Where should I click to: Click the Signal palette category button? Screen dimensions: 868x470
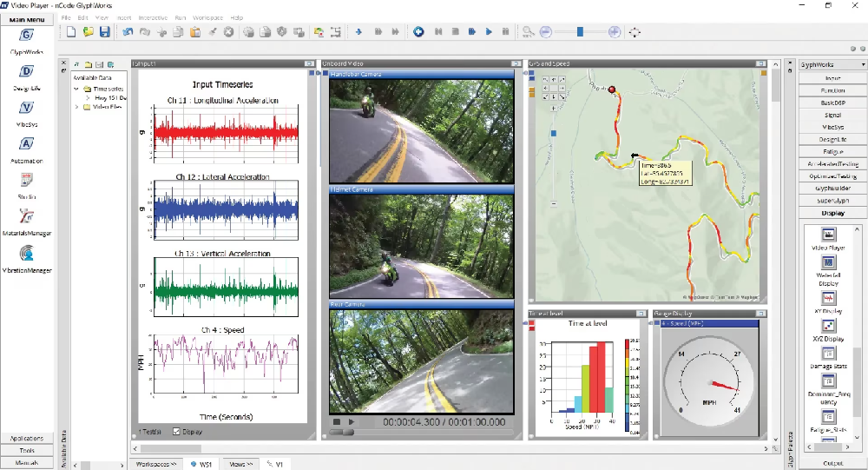[x=832, y=115]
